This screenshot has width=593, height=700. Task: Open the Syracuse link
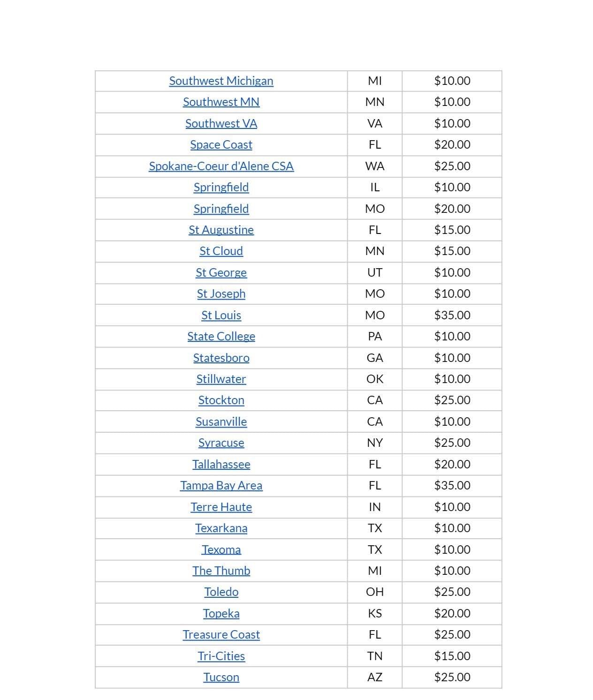coord(221,443)
